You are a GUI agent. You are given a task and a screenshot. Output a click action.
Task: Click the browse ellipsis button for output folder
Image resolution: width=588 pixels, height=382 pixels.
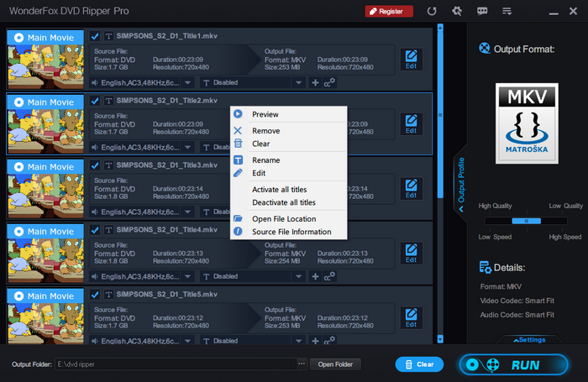(302, 364)
